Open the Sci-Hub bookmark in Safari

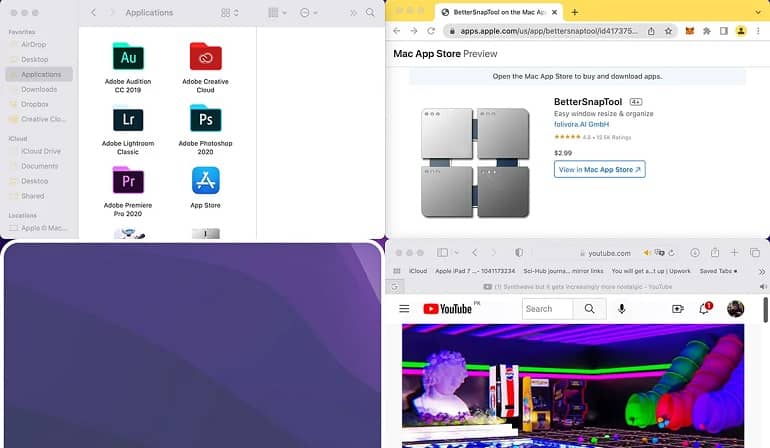pos(563,271)
